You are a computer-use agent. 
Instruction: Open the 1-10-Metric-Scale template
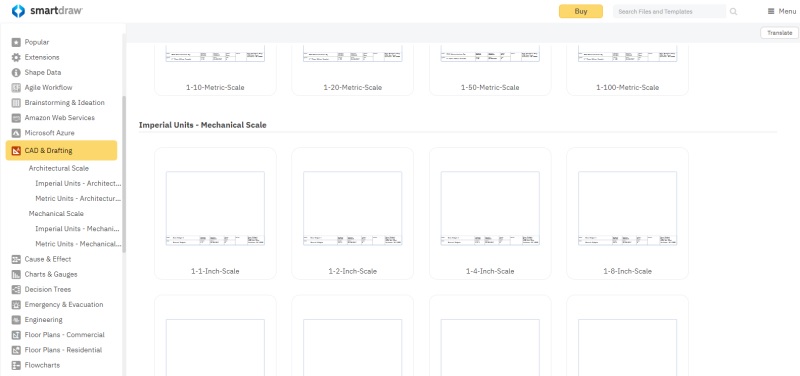pyautogui.click(x=215, y=69)
